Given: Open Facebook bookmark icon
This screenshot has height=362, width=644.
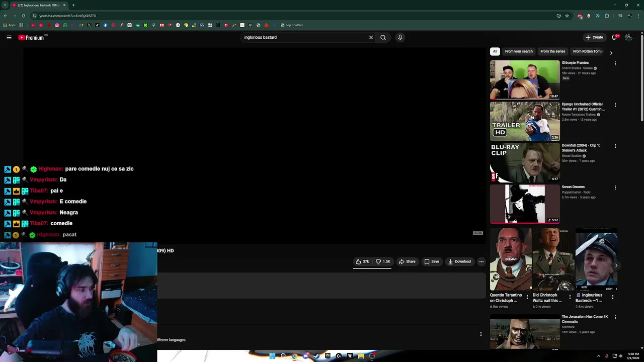Looking at the screenshot, I should [x=105, y=25].
